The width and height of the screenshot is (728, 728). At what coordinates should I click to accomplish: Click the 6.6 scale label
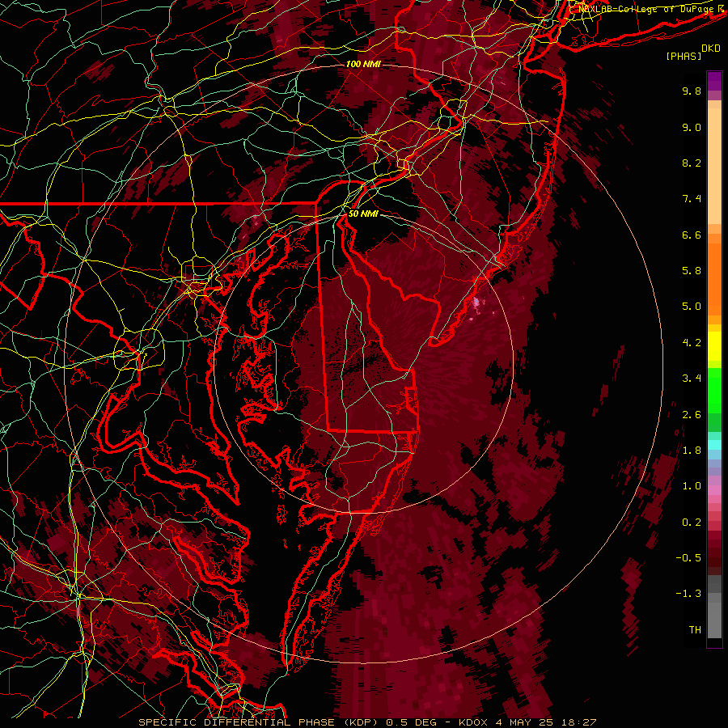[692, 235]
